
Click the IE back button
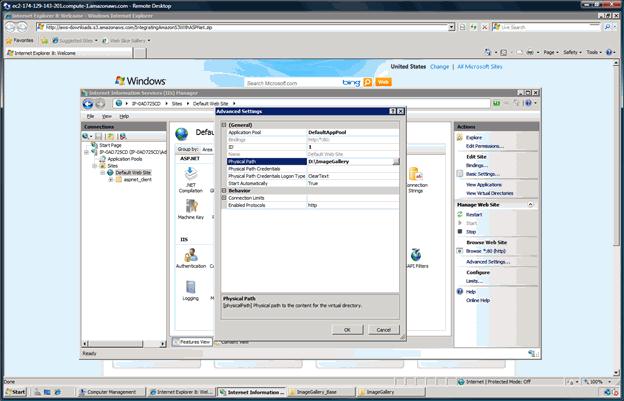click(10, 27)
